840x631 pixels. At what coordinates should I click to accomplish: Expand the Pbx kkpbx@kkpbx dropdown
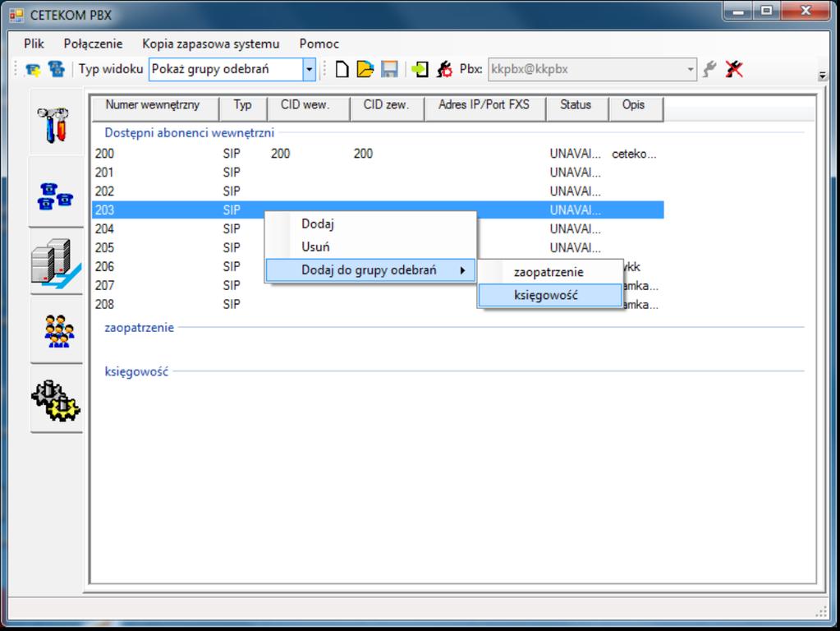click(x=690, y=70)
